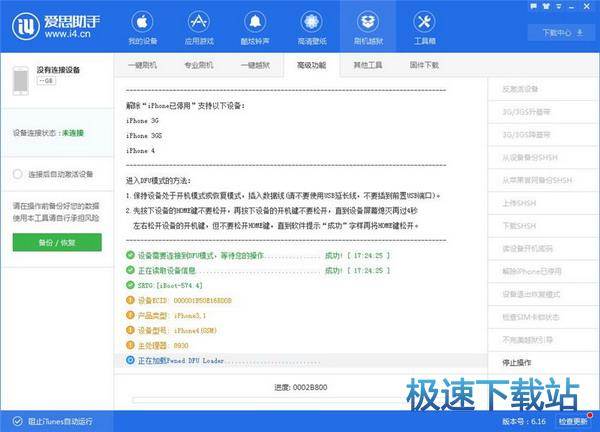The image size is (600, 432).
Task: Click the 检查更新 check update button
Action: tap(573, 421)
